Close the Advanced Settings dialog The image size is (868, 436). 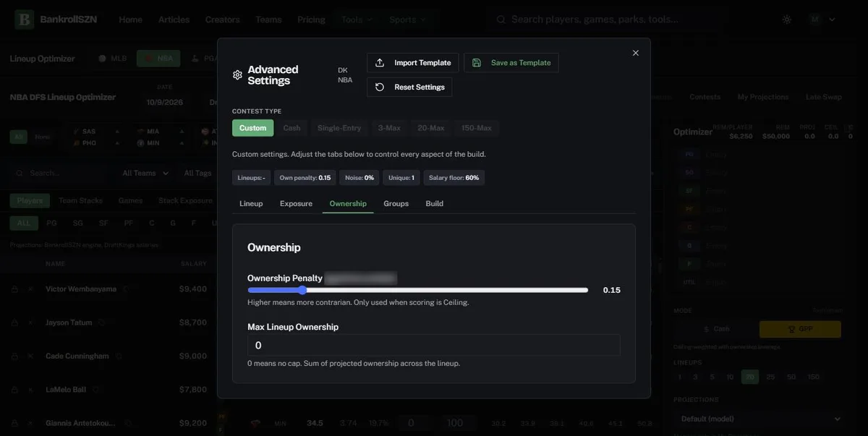click(x=636, y=53)
